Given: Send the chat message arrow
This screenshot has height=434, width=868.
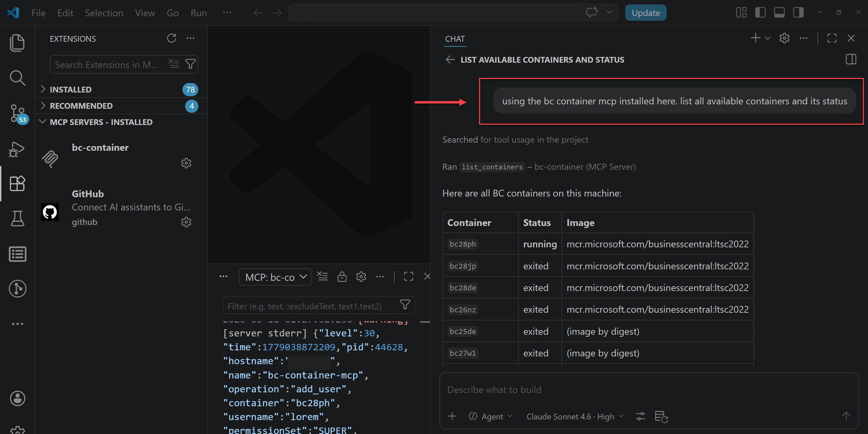Looking at the screenshot, I should point(846,416).
